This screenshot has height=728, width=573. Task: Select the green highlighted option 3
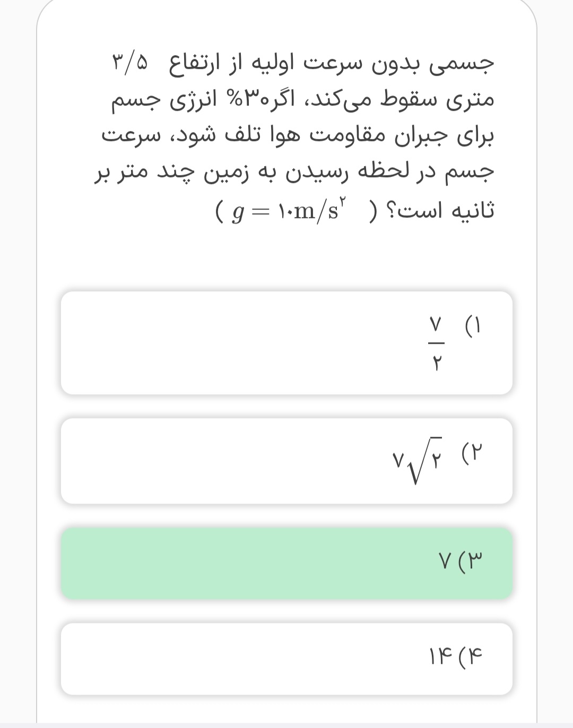[286, 563]
